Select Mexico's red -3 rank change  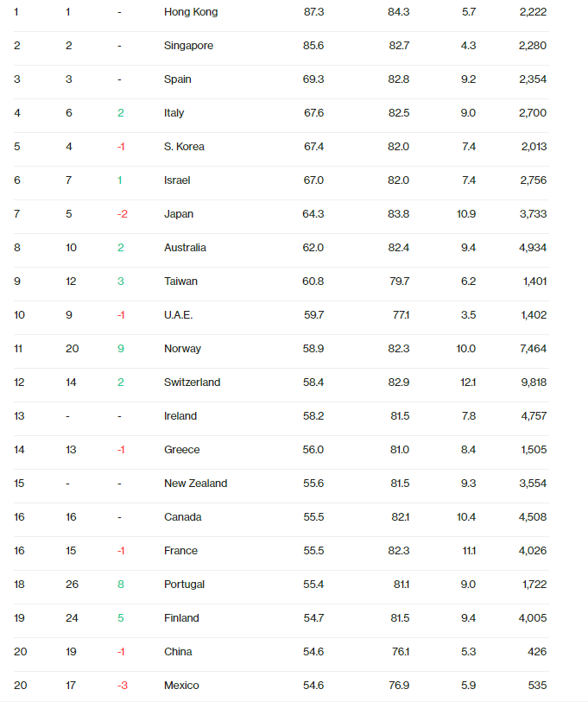pyautogui.click(x=122, y=686)
